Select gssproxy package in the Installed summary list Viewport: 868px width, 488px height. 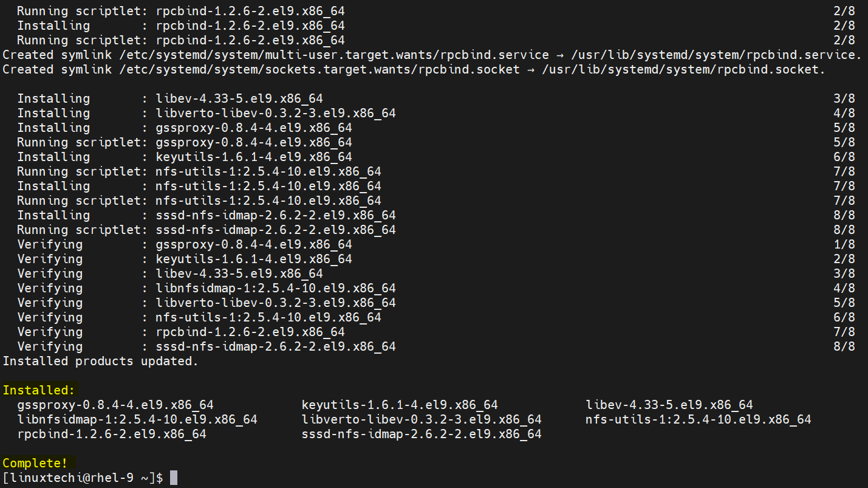point(115,405)
